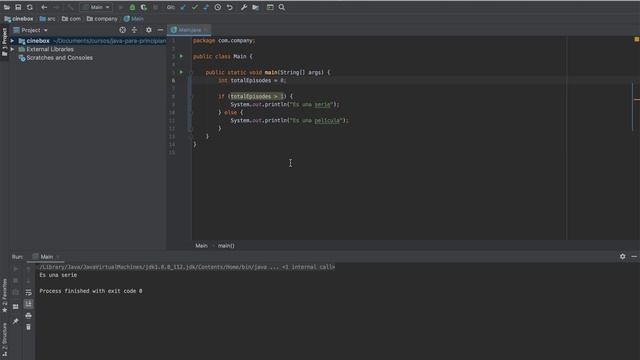Select company folder in navigation breadcrumb
640x360 pixels.
102,19
